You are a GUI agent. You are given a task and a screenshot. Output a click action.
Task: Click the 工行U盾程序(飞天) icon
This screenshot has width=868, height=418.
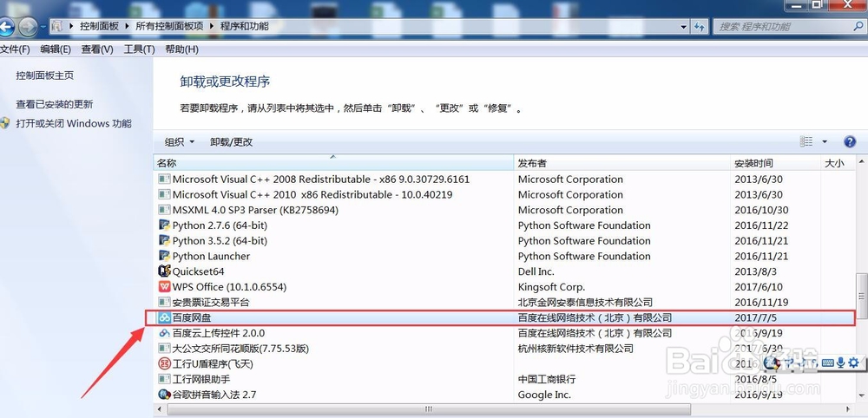pyautogui.click(x=164, y=364)
